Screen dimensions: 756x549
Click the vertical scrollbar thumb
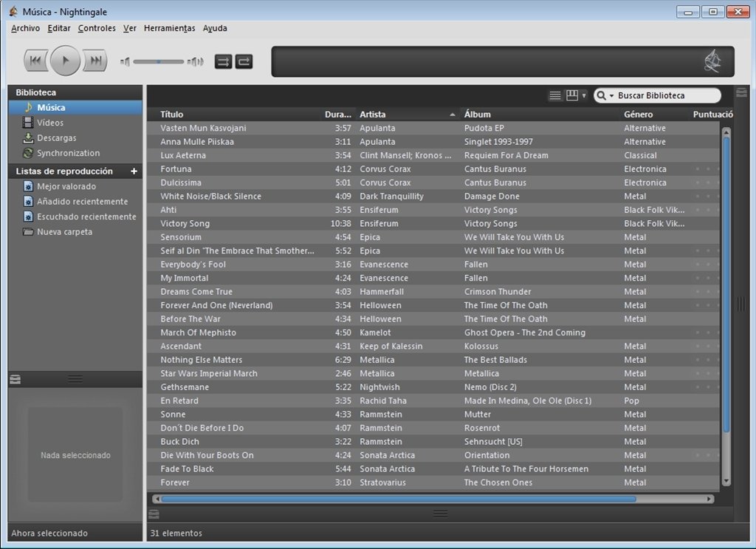[726, 284]
